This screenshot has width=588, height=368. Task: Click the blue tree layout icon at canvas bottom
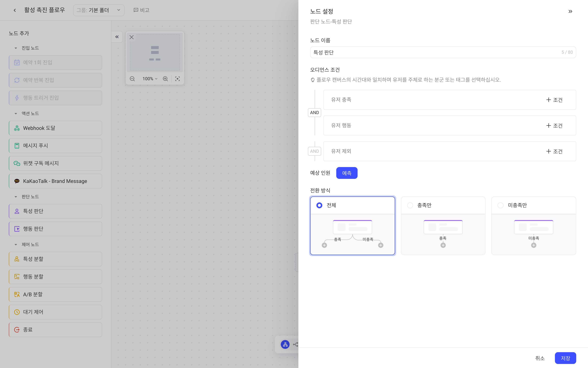point(285,344)
